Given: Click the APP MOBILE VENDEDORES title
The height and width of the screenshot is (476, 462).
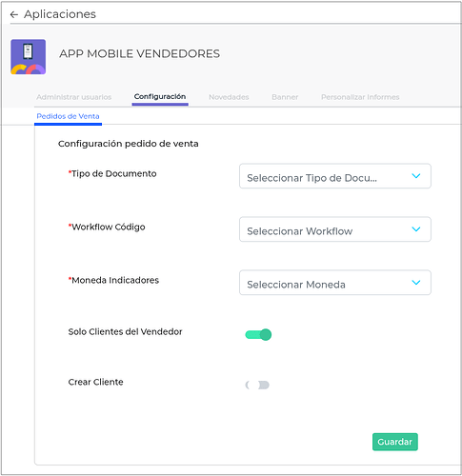Looking at the screenshot, I should point(139,53).
